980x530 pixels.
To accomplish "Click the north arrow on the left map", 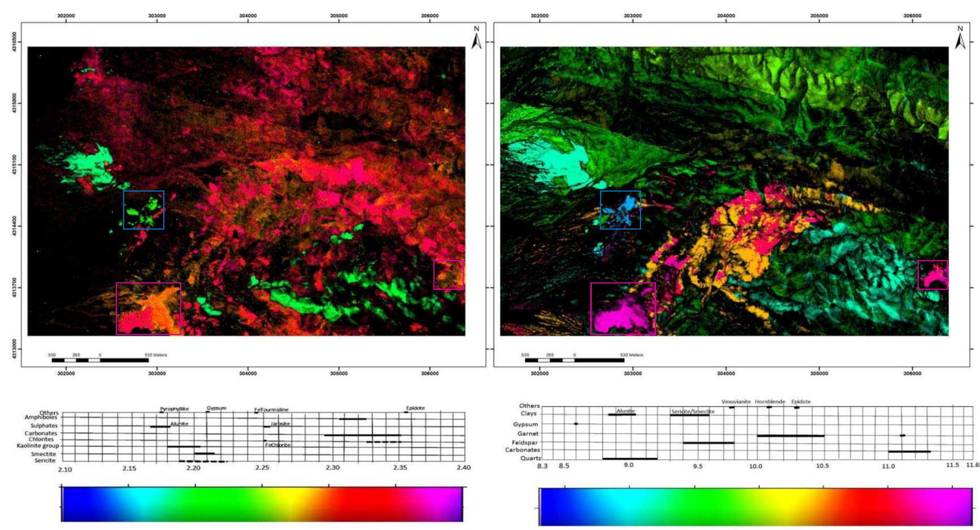I will [476, 38].
